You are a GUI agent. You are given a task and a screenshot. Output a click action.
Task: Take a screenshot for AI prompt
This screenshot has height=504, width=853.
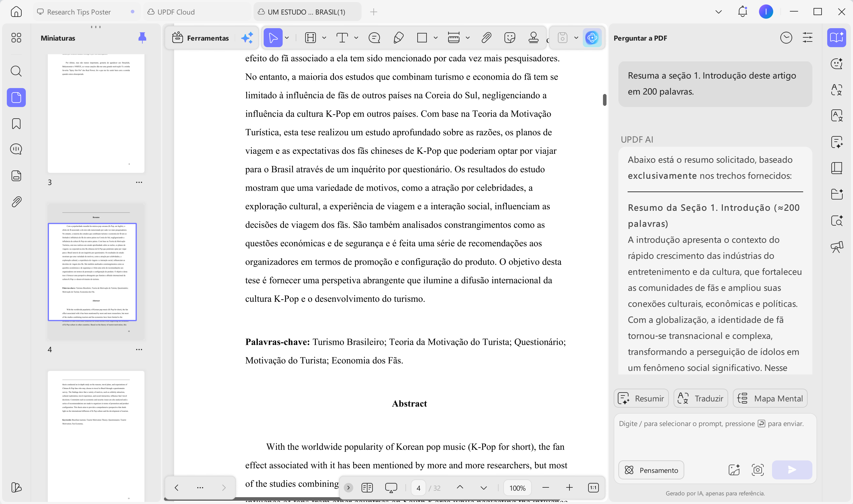click(x=757, y=470)
